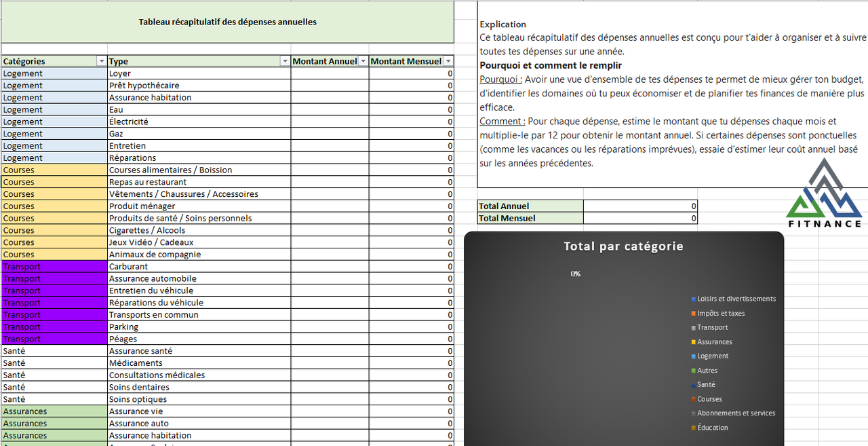Image resolution: width=868 pixels, height=446 pixels.
Task: Select 'Vêtements / Chaussures / Accessoires' cell
Action: (x=199, y=194)
